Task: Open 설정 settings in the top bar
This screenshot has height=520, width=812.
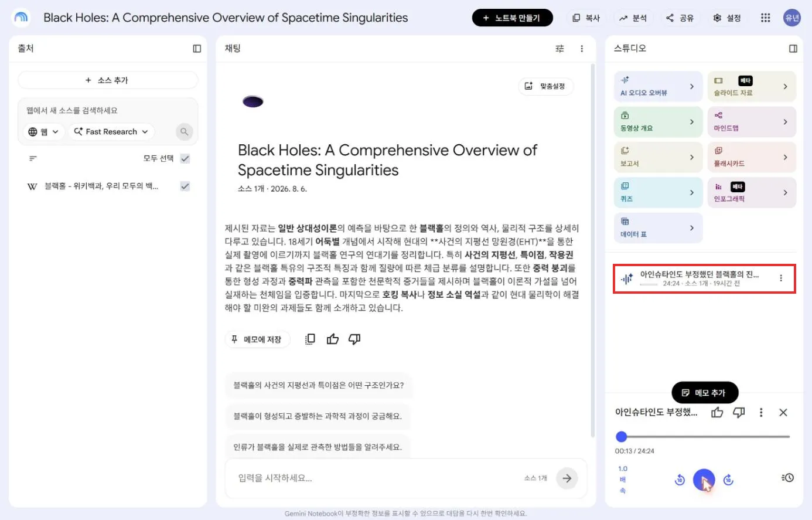Action: (727, 18)
